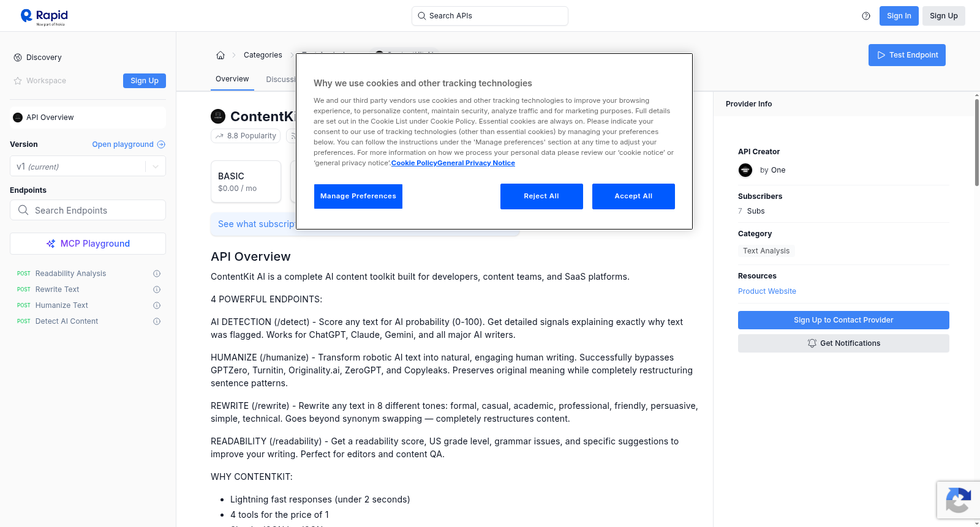Click the Categories breadcrumb
Image resolution: width=980 pixels, height=527 pixels.
(x=263, y=55)
